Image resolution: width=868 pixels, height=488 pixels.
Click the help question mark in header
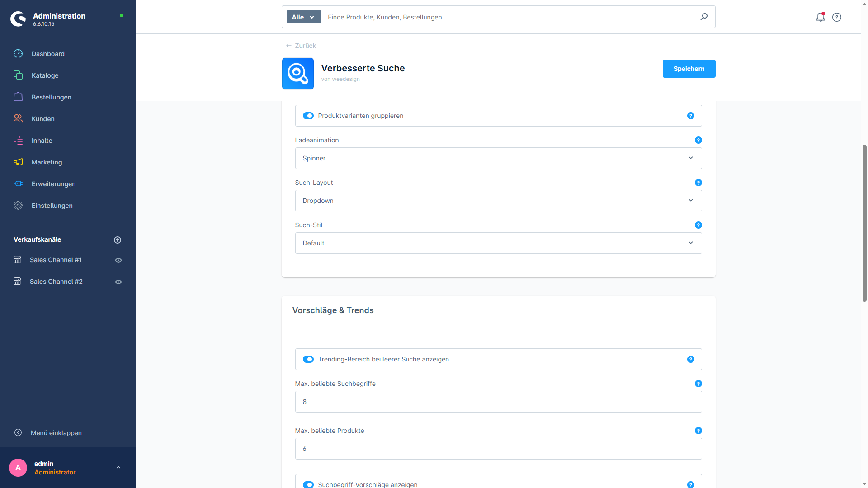(x=837, y=17)
